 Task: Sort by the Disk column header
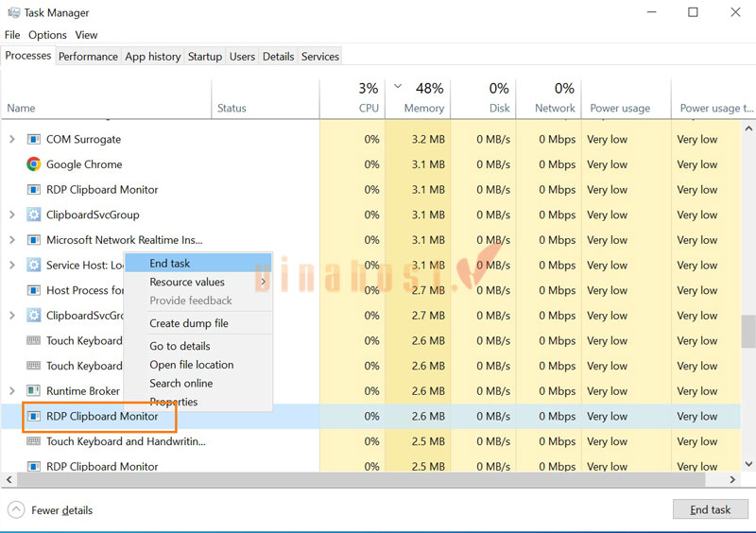(483, 99)
